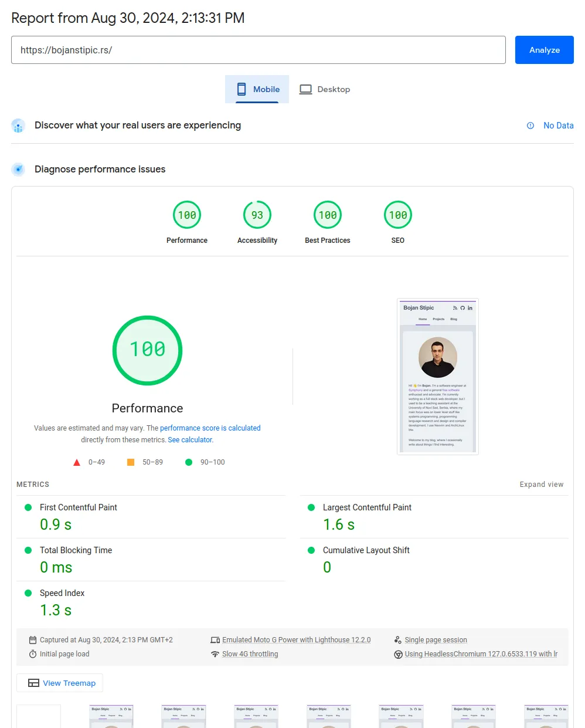Click the throttling network icon before Slow 4G
The image size is (585, 728).
click(216, 653)
